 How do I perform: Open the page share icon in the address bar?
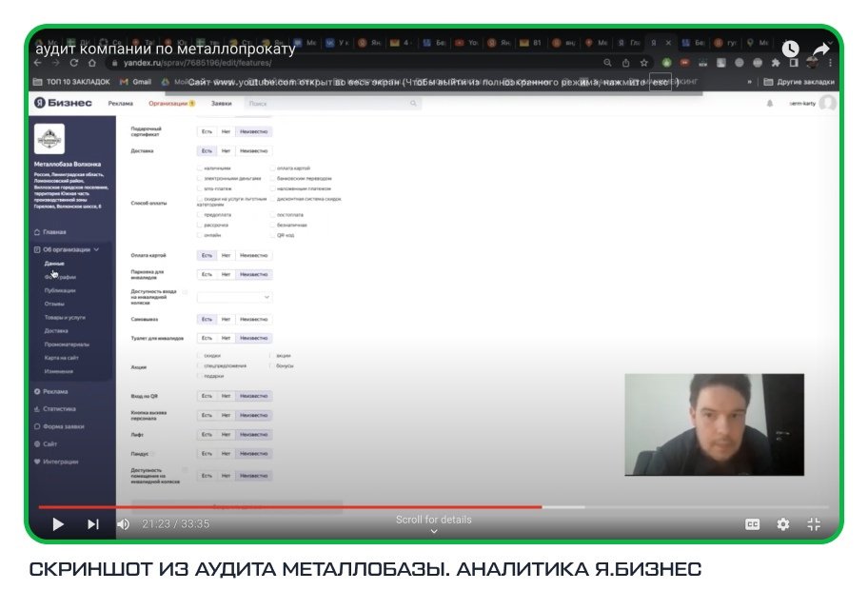coord(625,63)
